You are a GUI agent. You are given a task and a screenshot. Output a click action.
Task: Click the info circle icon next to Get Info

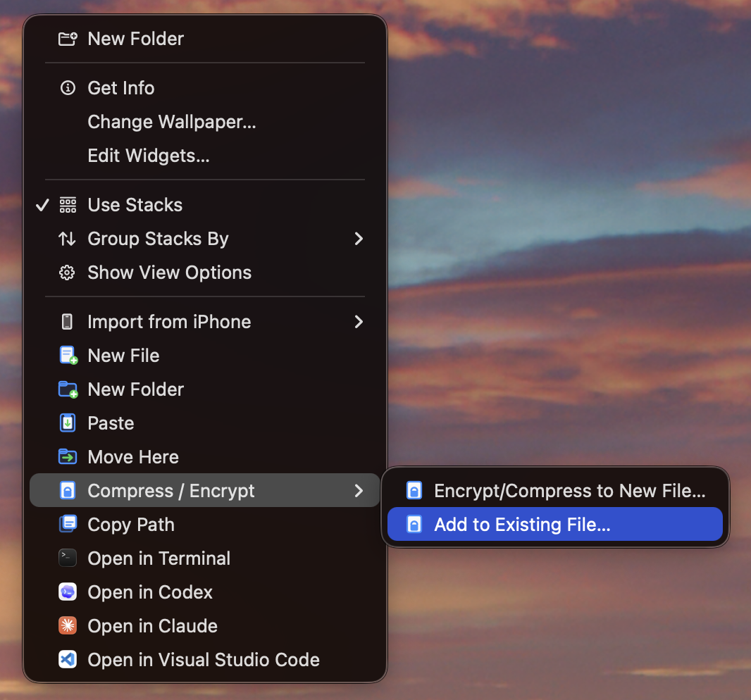click(x=68, y=88)
